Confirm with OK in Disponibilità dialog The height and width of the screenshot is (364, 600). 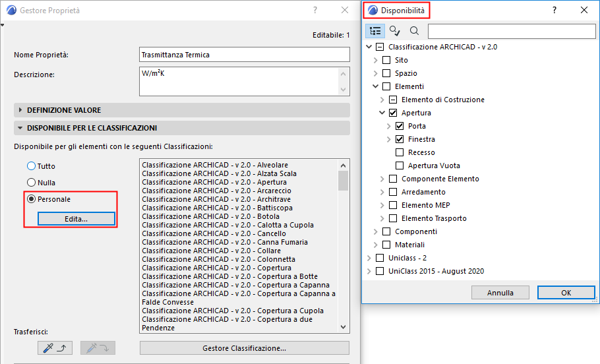pos(566,293)
